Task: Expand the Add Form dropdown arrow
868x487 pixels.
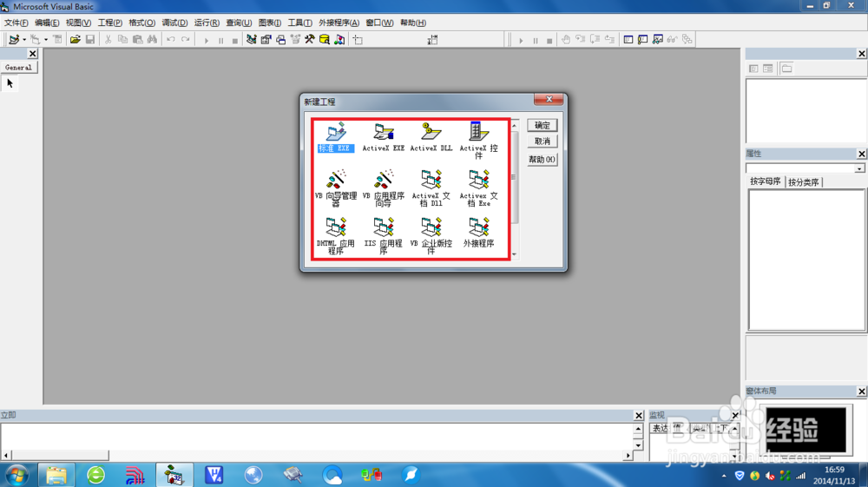Action: coord(45,39)
